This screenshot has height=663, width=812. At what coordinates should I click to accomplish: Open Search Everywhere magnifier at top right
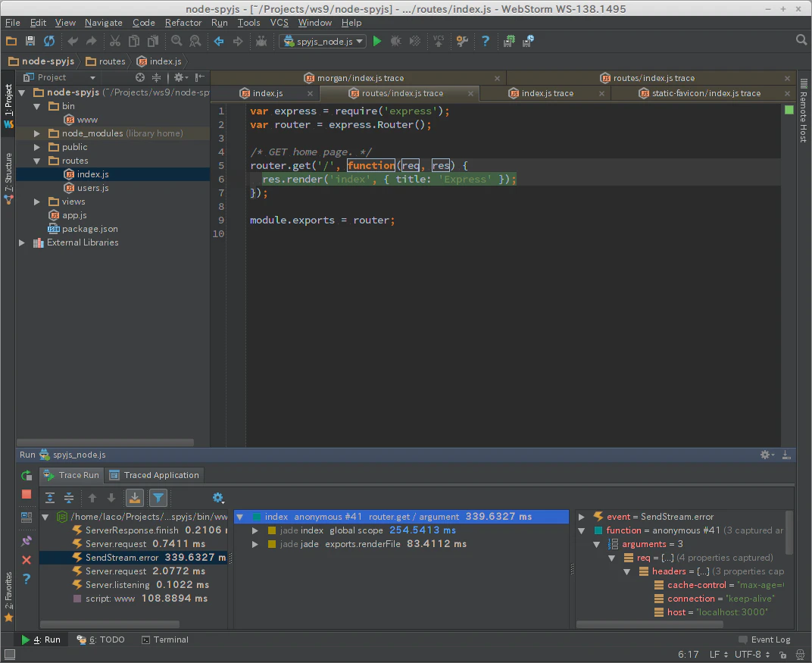pyautogui.click(x=801, y=40)
